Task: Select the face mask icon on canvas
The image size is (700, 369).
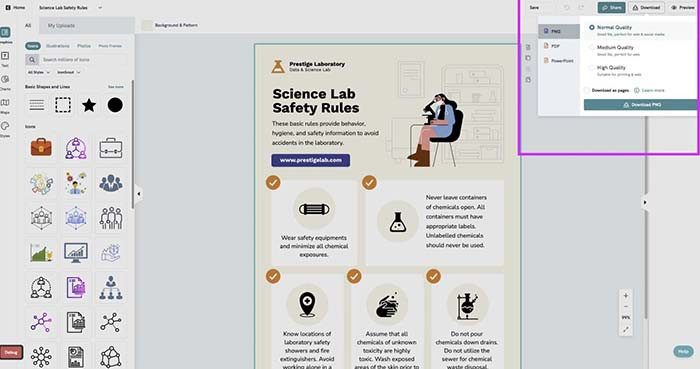Action: tap(314, 209)
